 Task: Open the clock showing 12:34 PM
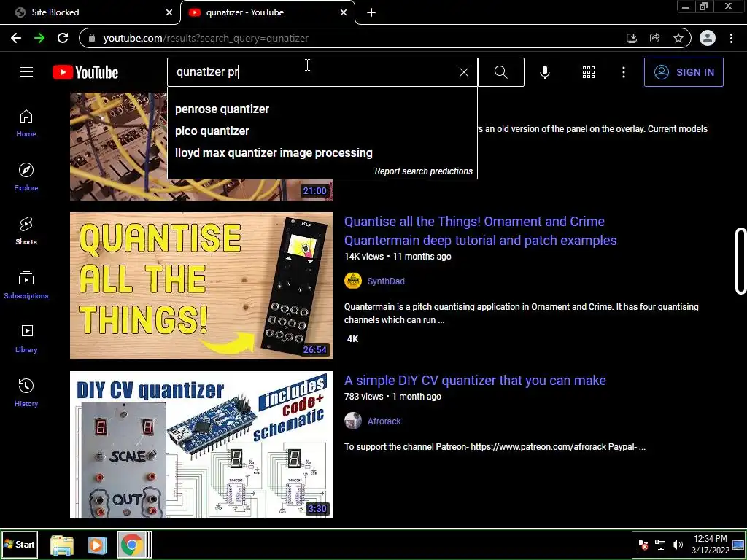(x=711, y=544)
